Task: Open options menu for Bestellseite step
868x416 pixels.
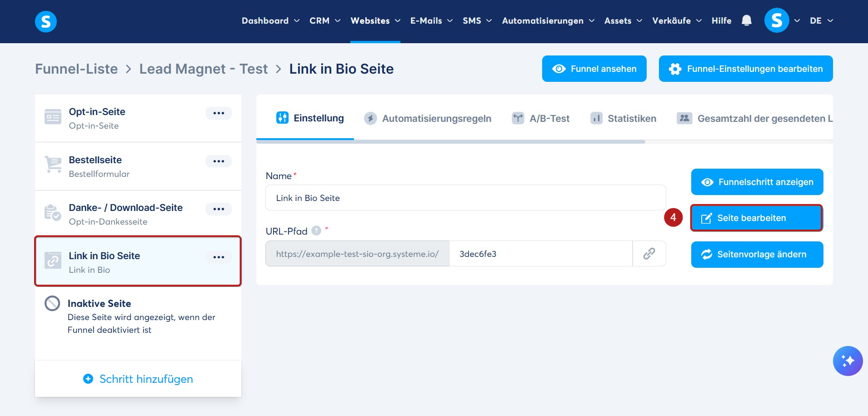Action: pos(219,161)
